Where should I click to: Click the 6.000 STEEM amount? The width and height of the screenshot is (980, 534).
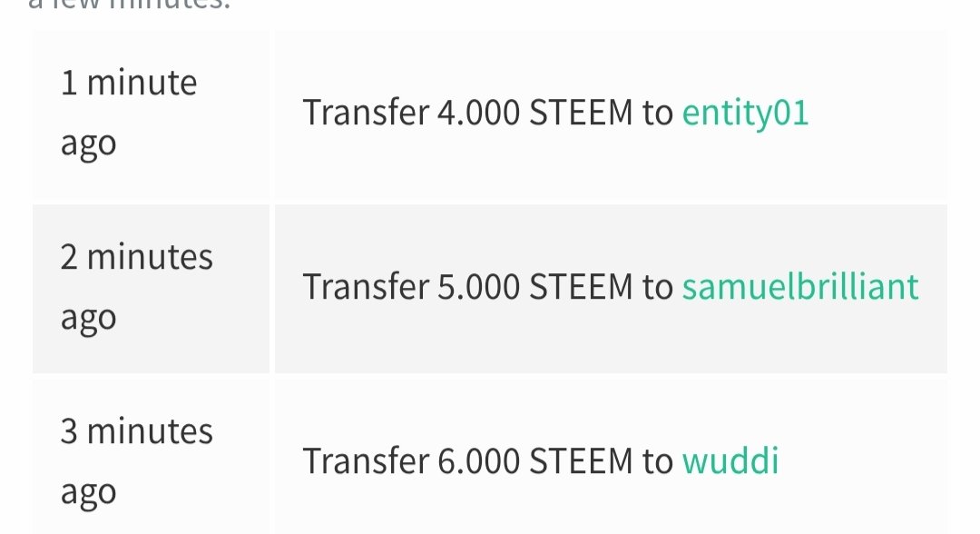535,461
